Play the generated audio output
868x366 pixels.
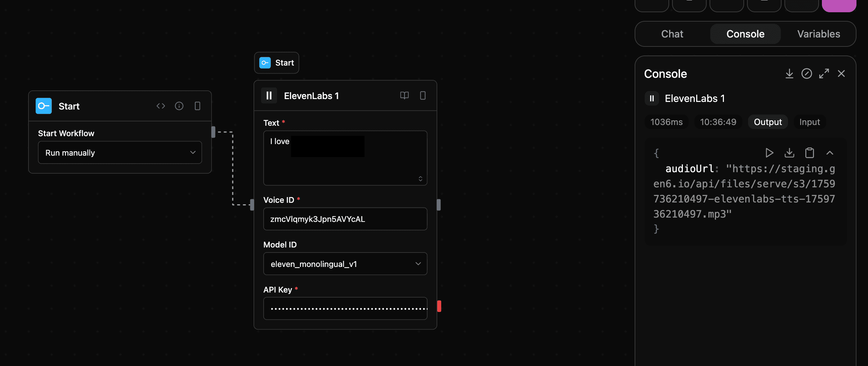770,153
